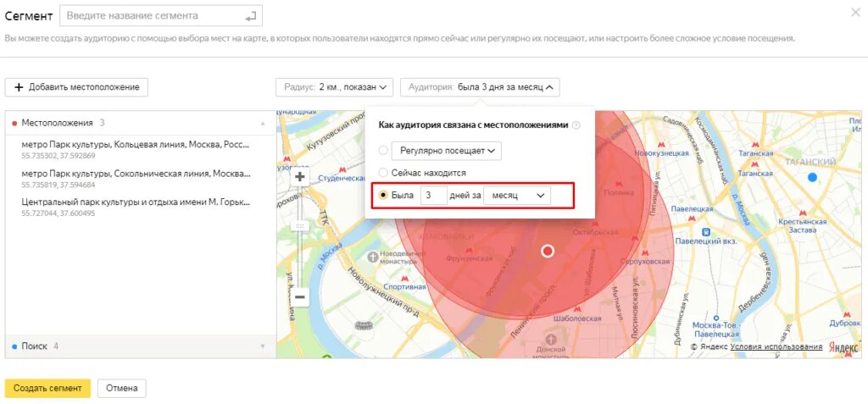
Task: Click the Шаболовская metro icon
Action: tap(578, 311)
